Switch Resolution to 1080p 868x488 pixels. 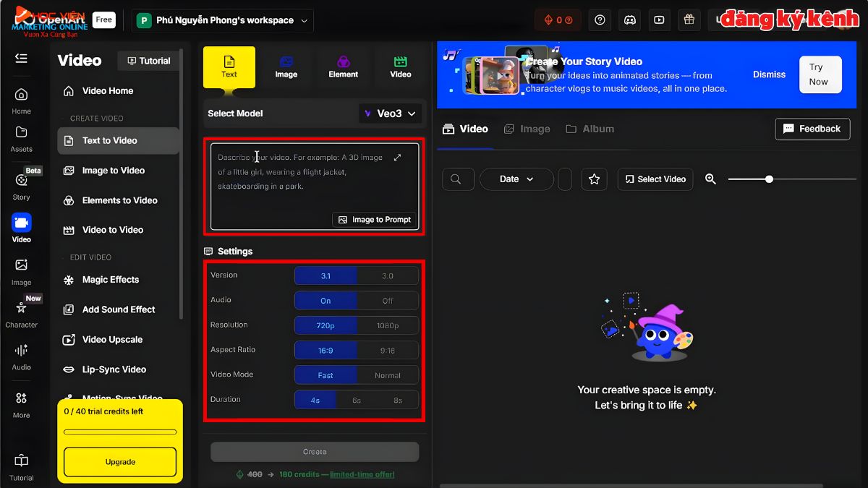click(388, 325)
